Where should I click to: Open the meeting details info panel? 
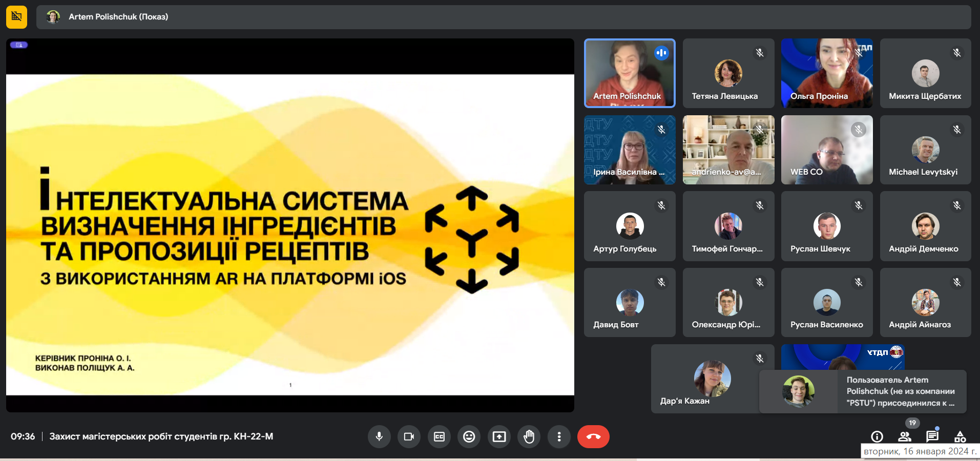coord(877,436)
